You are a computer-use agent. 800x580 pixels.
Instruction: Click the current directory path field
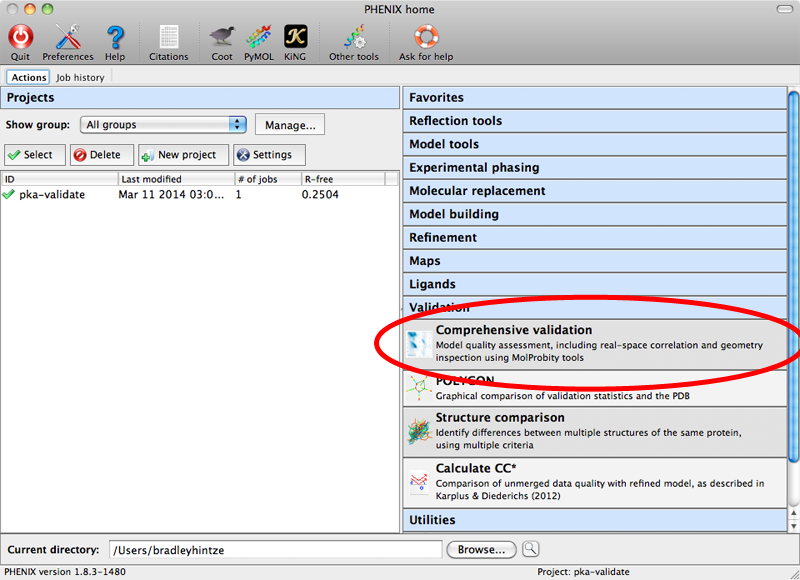(x=270, y=549)
